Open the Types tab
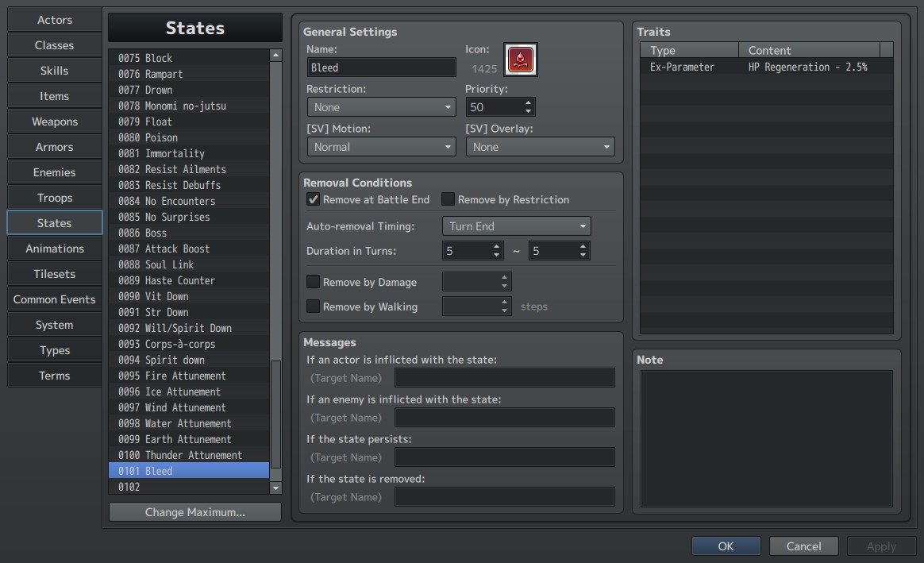This screenshot has height=563, width=924. tap(54, 350)
